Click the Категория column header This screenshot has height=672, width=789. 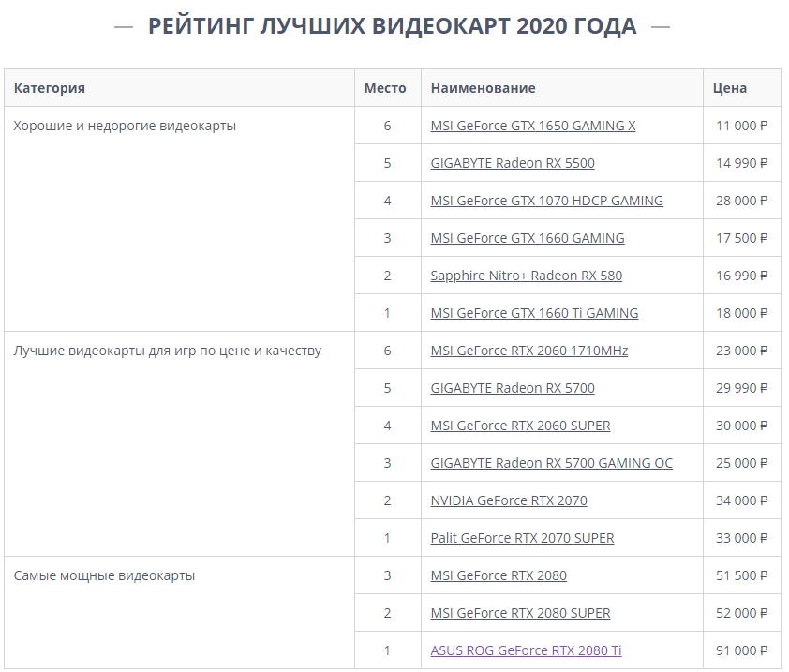(x=50, y=88)
